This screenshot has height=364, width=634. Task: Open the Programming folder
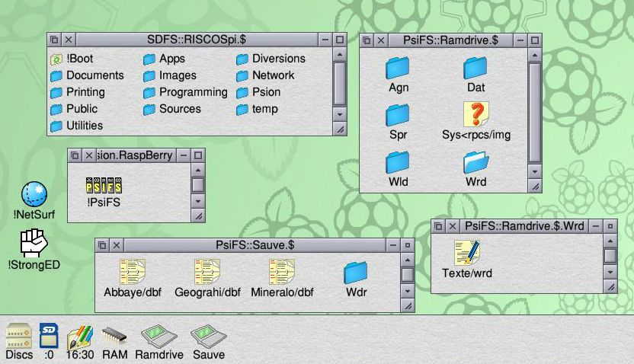(x=186, y=92)
